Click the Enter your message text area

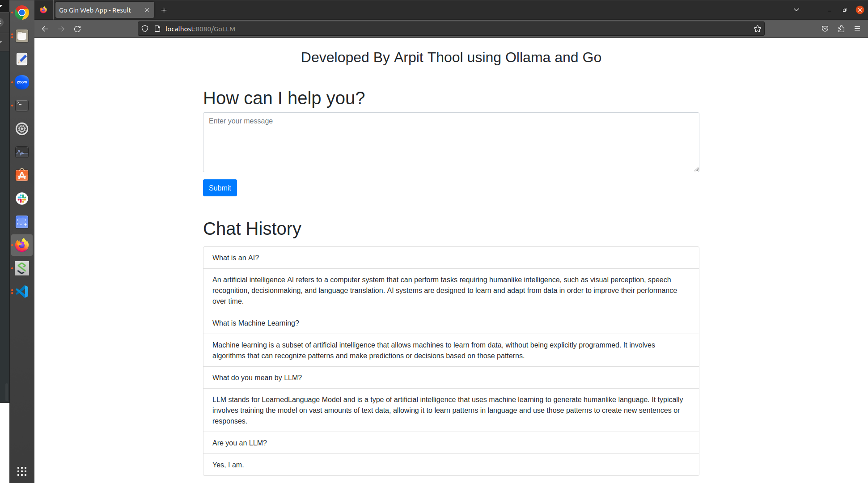[451, 142]
